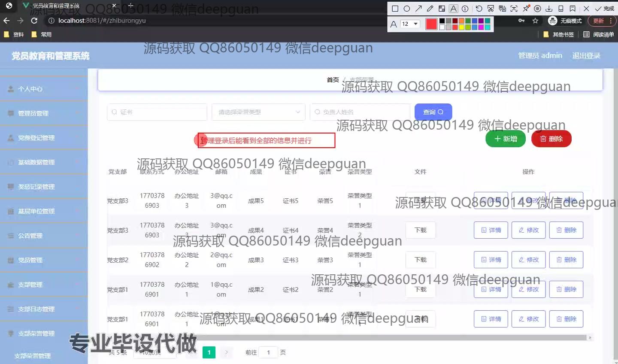Open a new browser tab
This screenshot has width=618, height=364.
click(x=130, y=6)
